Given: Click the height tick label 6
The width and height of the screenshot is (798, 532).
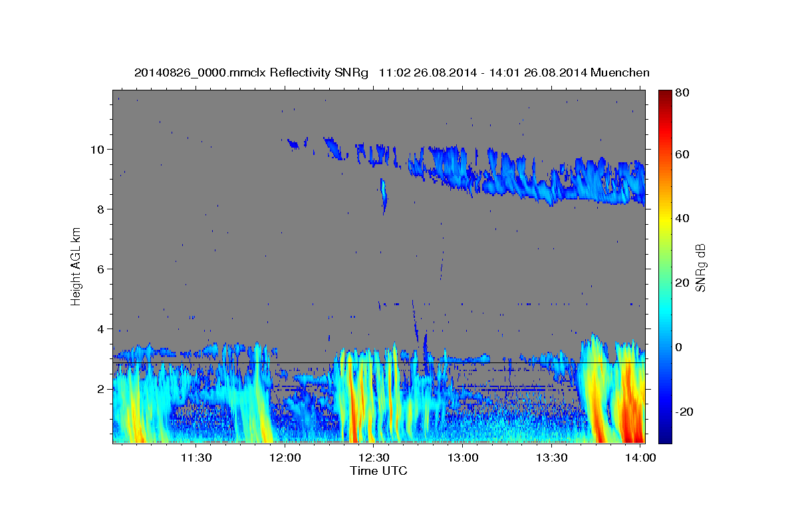Looking at the screenshot, I should [102, 269].
